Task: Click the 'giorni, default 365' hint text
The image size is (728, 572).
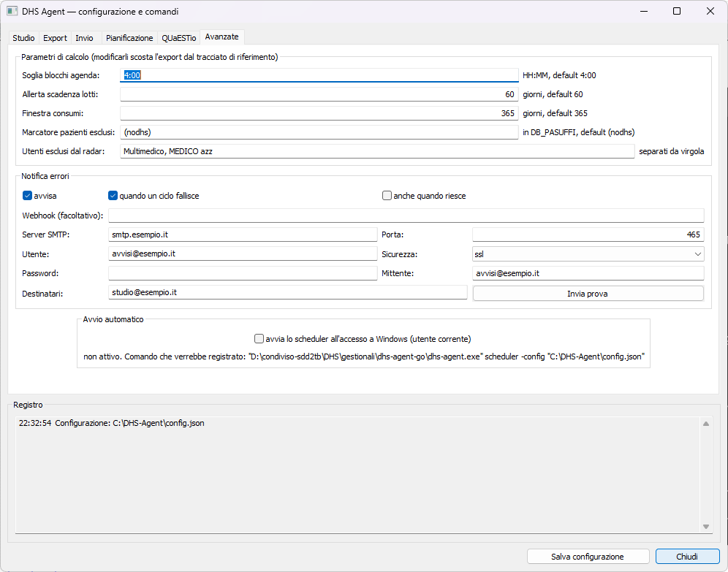Action: 556,113
